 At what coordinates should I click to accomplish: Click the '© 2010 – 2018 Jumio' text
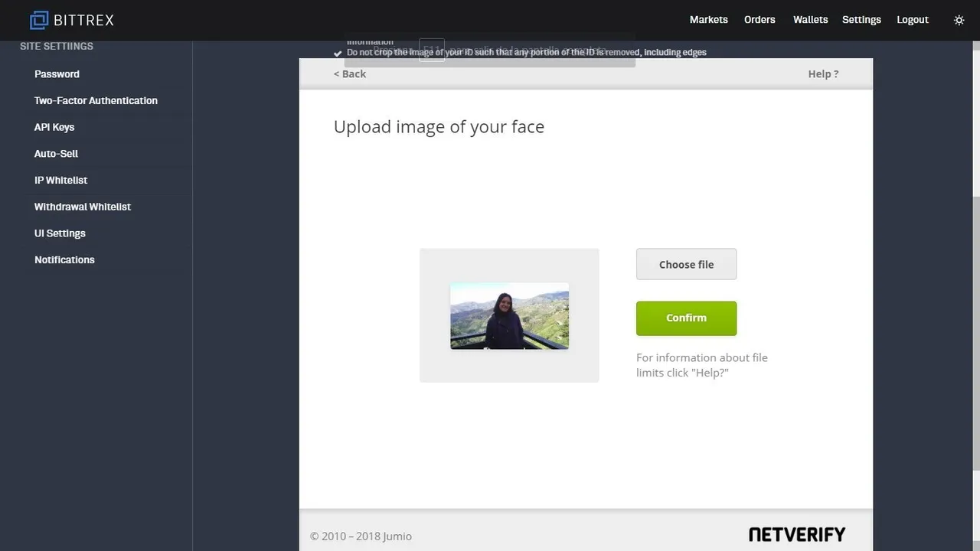point(361,536)
